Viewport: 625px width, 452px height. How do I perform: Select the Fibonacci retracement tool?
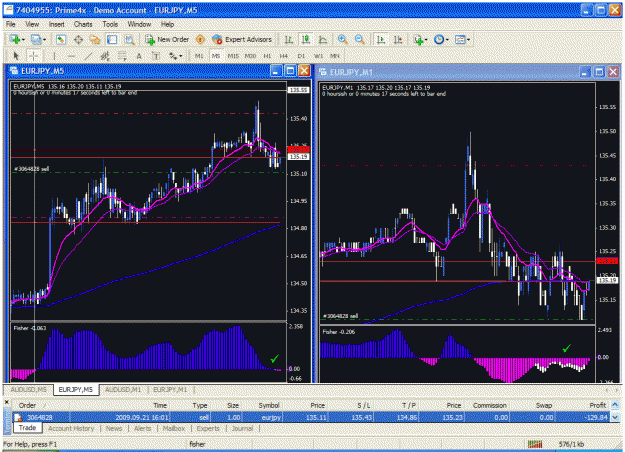(x=122, y=56)
